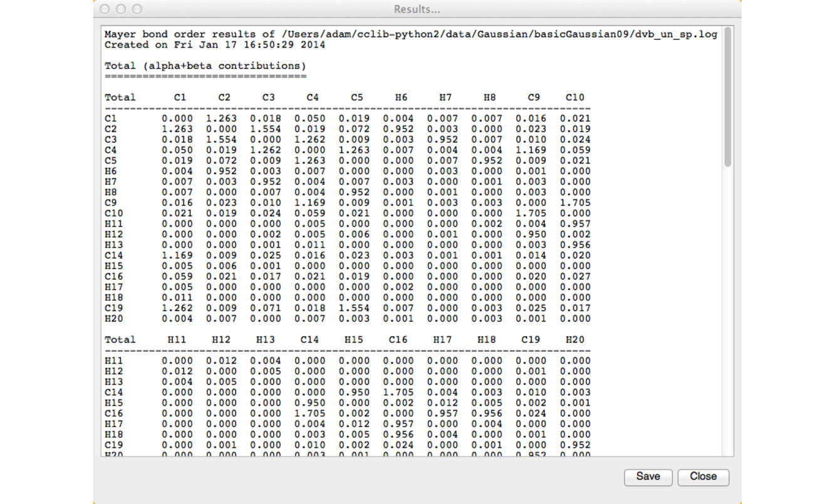Click the 1.705 value in first table's C9 row

tap(574, 203)
